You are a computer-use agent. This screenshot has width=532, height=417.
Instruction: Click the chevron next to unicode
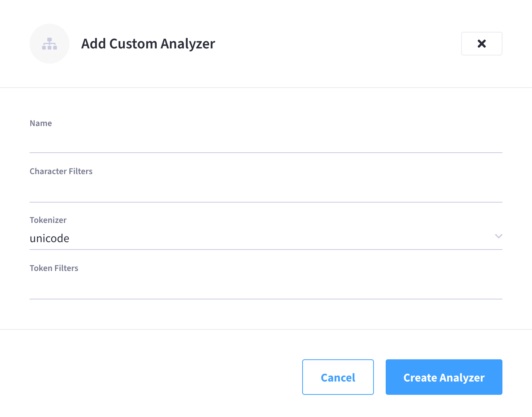pos(499,236)
